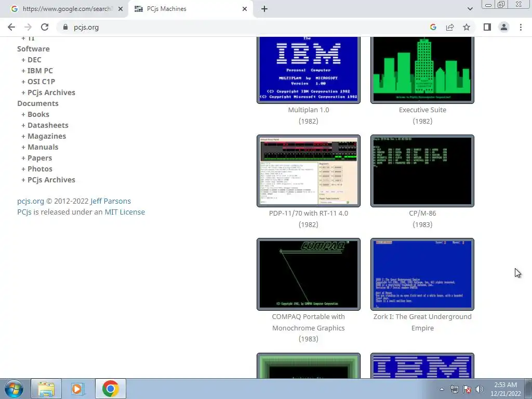Open the Zork I thumbnail
This screenshot has width=532, height=399.
422,274
